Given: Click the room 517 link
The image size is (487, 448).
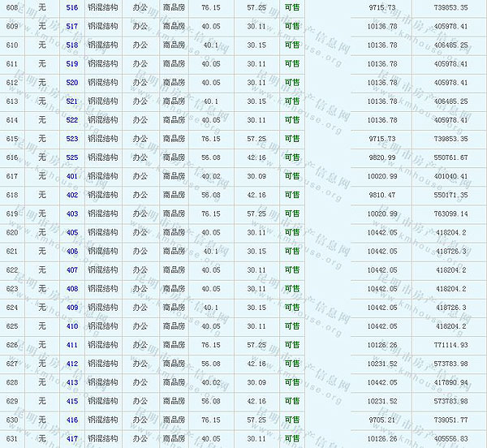Looking at the screenshot, I should pos(72,26).
